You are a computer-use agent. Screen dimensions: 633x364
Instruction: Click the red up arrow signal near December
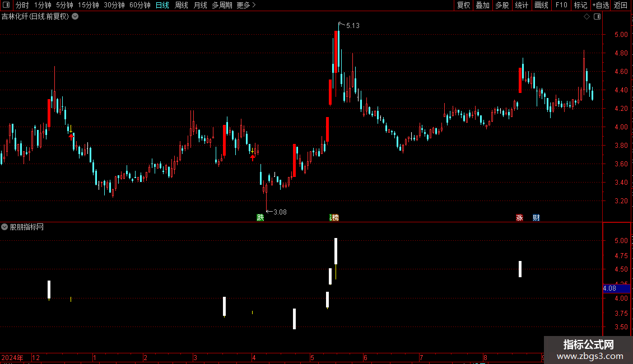[x=72, y=137]
